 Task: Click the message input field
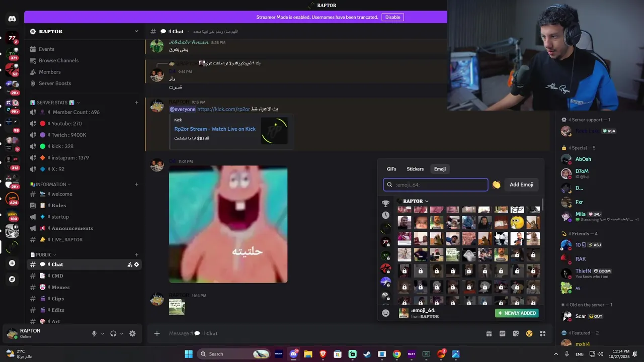point(322,333)
